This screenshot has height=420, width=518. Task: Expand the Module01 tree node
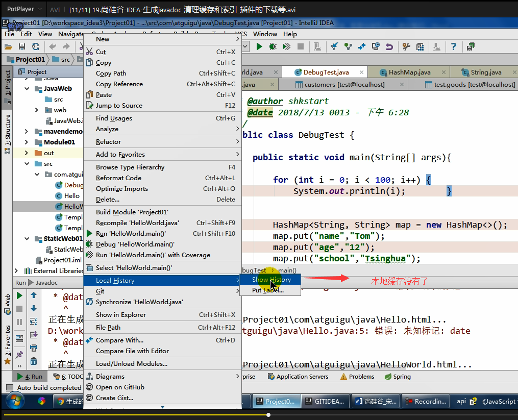point(27,142)
